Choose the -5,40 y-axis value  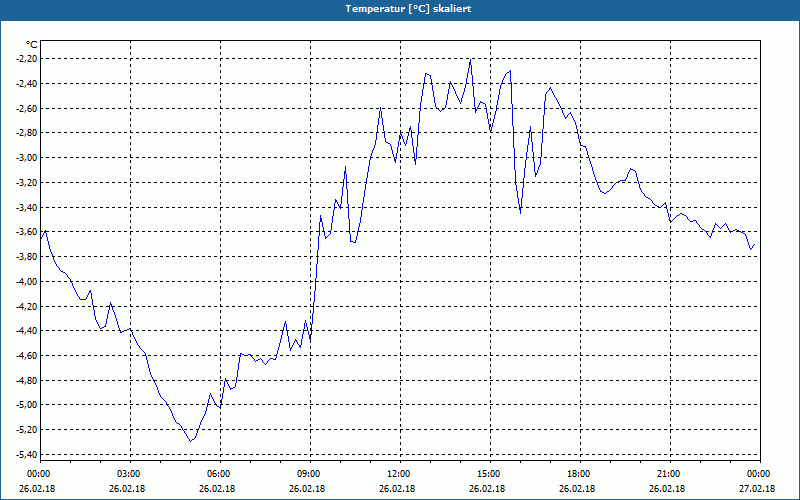pyautogui.click(x=27, y=455)
